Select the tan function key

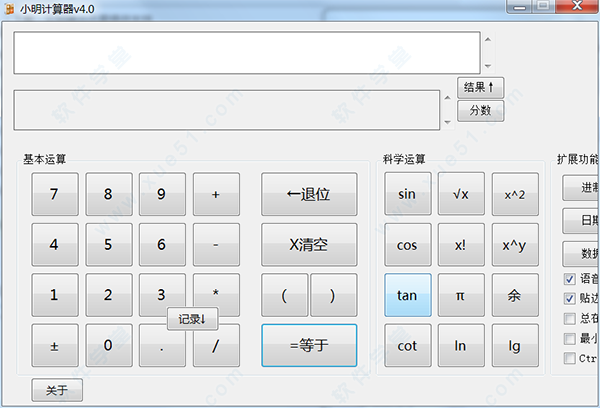pos(407,295)
